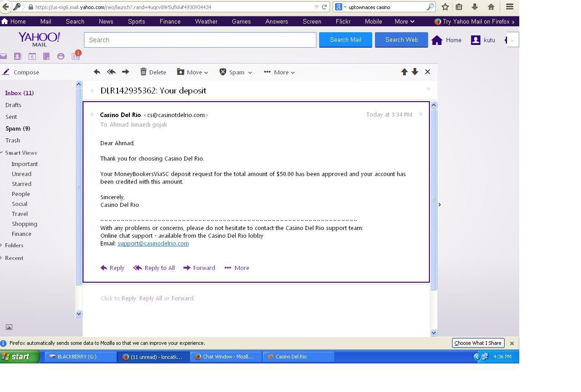Click Forward below the message body
The width and height of the screenshot is (581, 392).
199,268
